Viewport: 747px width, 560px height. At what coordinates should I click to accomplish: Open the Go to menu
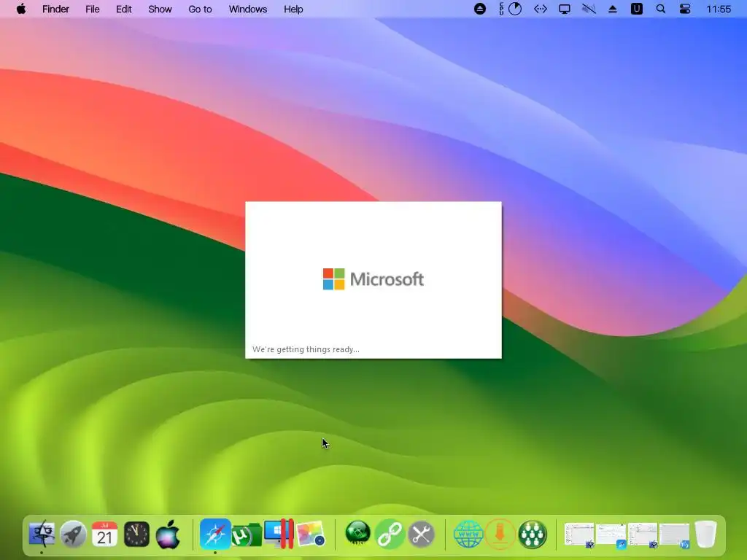[x=200, y=9]
